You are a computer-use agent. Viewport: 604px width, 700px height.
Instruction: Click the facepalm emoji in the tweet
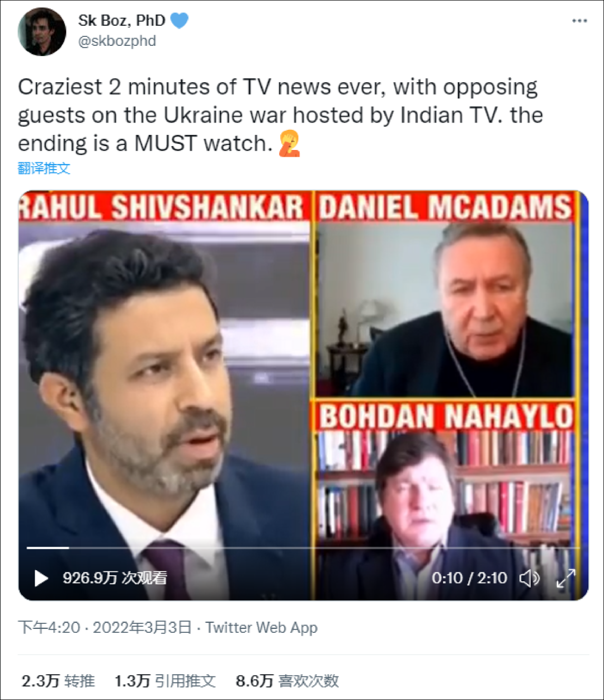pos(289,143)
